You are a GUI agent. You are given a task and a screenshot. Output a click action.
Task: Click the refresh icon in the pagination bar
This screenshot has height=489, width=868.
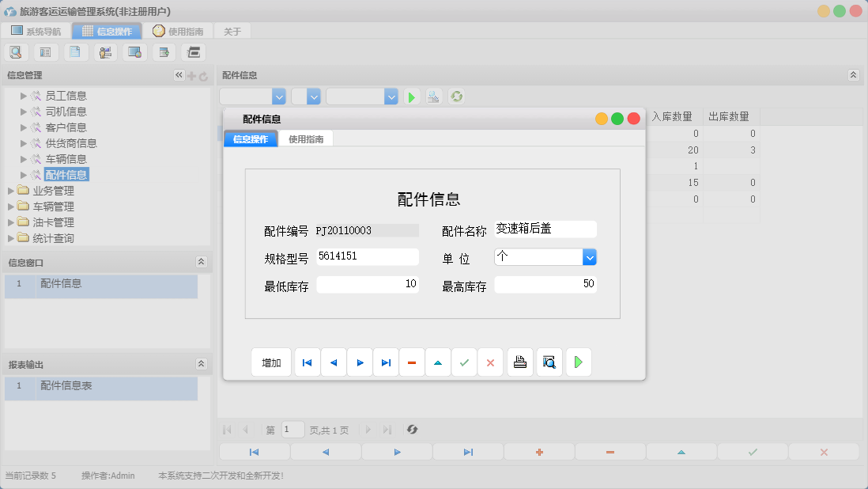tap(411, 430)
